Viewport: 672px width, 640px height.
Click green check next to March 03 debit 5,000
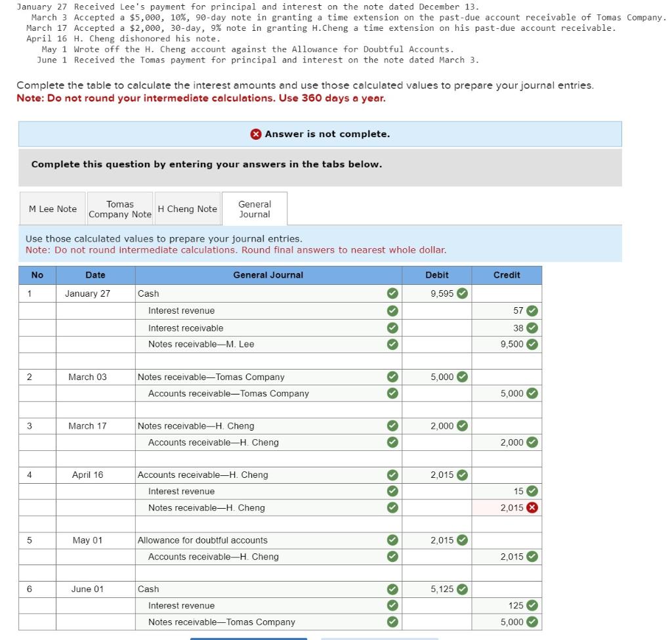click(x=462, y=377)
